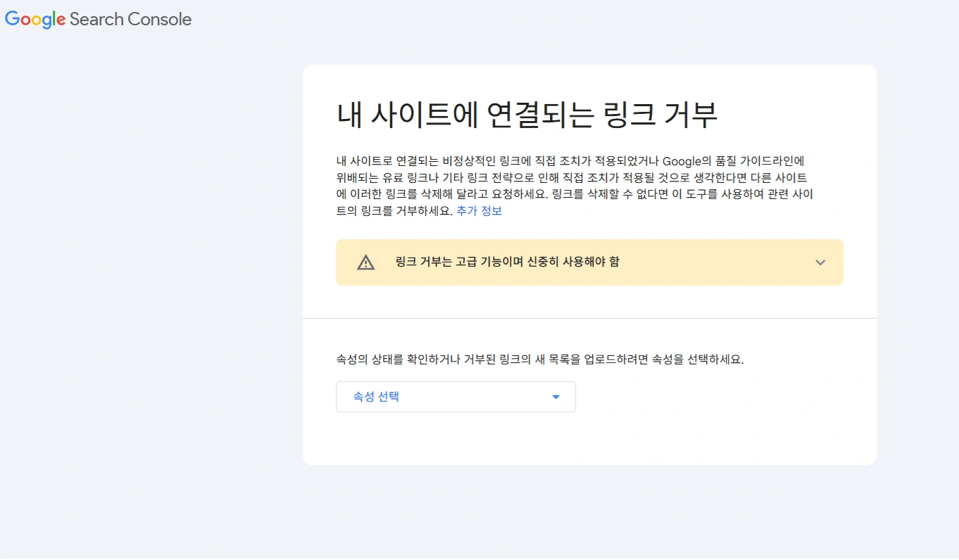Open the 추가 정보 link
Viewport: 959px width, 560px height.
(x=479, y=211)
